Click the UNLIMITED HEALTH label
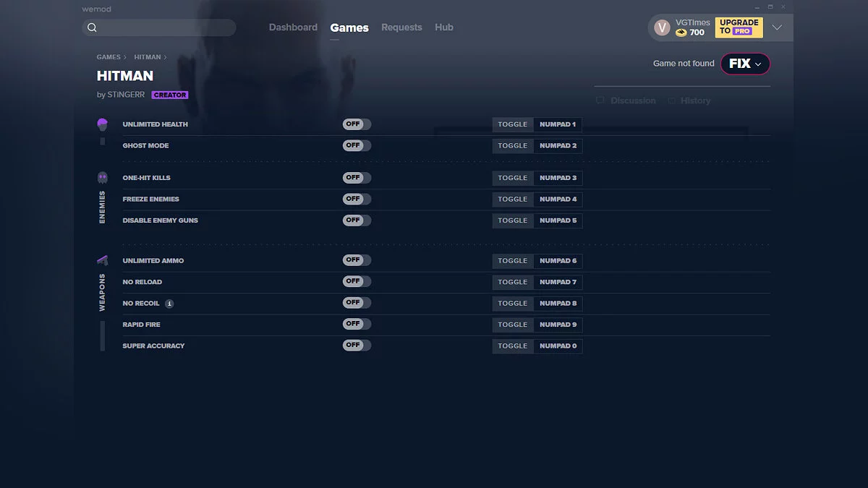Image resolution: width=868 pixels, height=488 pixels. [x=156, y=124]
